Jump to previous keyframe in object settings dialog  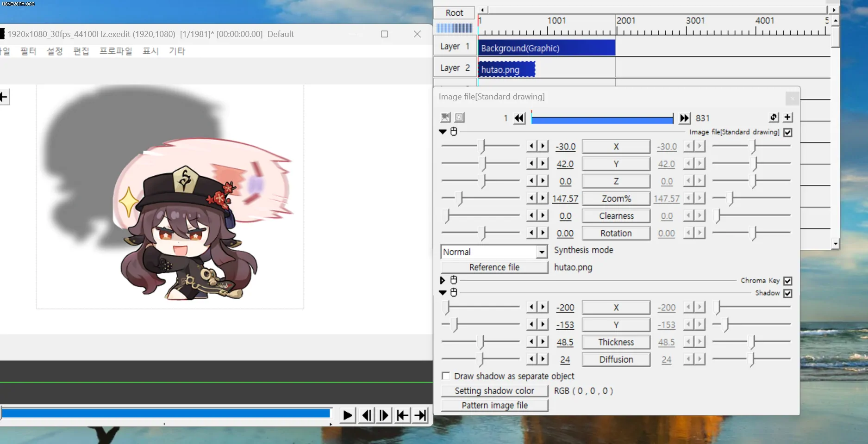519,118
